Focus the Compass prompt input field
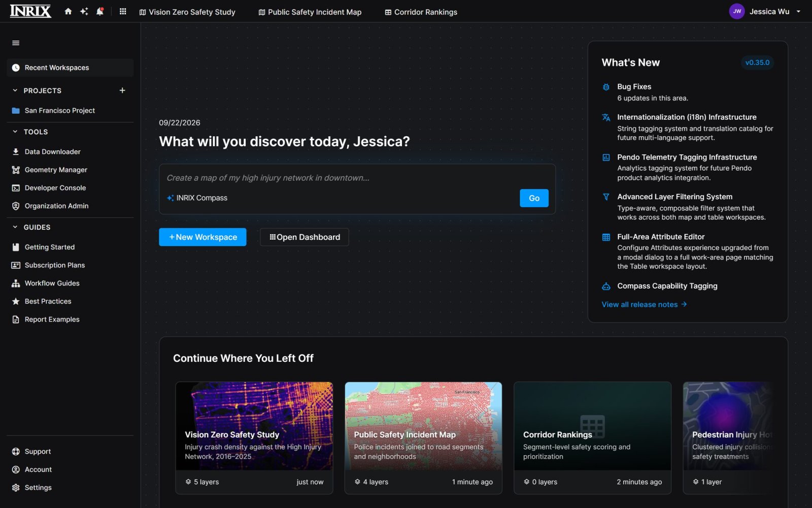The width and height of the screenshot is (812, 508). 357,178
